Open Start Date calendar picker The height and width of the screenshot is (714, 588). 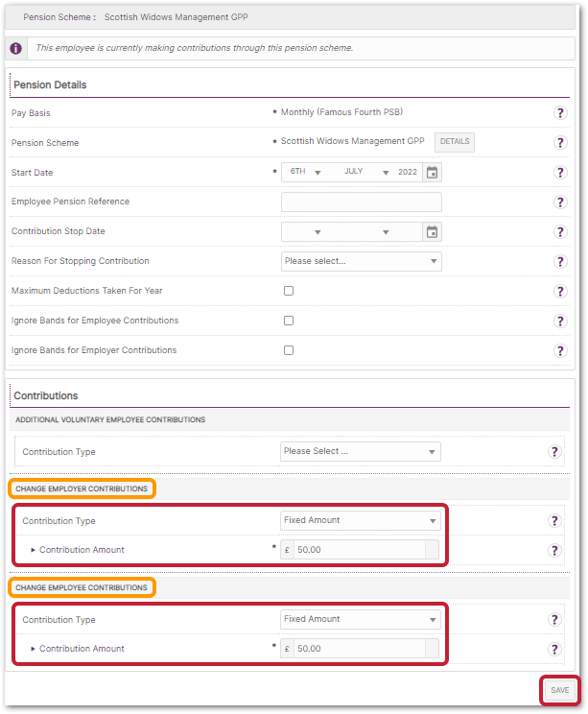[x=432, y=173]
